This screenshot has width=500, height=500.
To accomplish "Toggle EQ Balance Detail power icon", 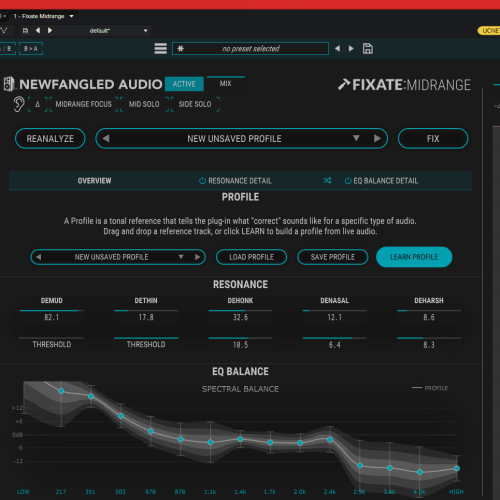I will (348, 181).
